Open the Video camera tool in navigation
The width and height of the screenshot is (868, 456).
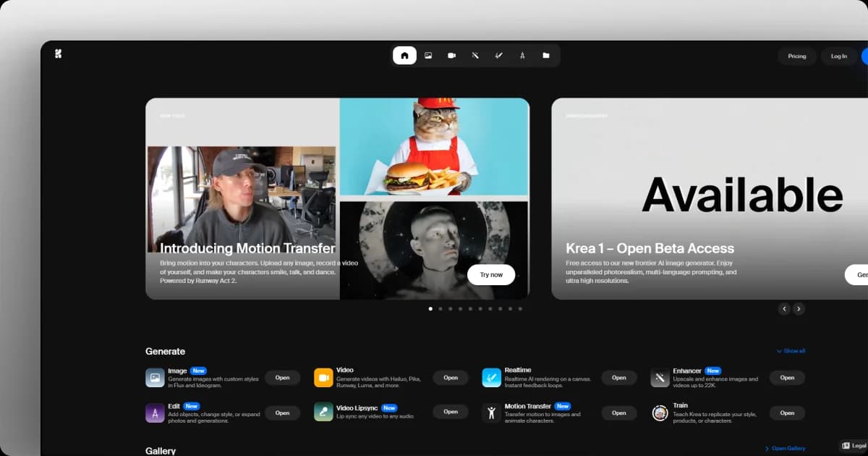coord(451,55)
